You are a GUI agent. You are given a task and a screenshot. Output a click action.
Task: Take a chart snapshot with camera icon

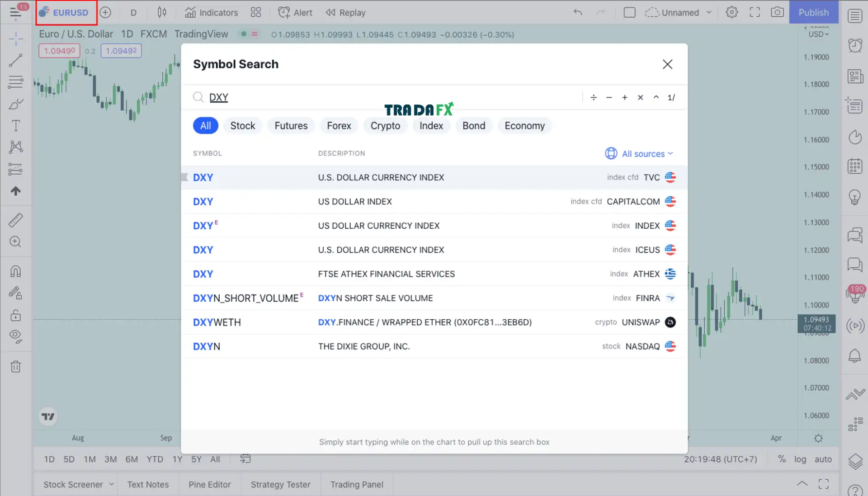click(x=777, y=13)
